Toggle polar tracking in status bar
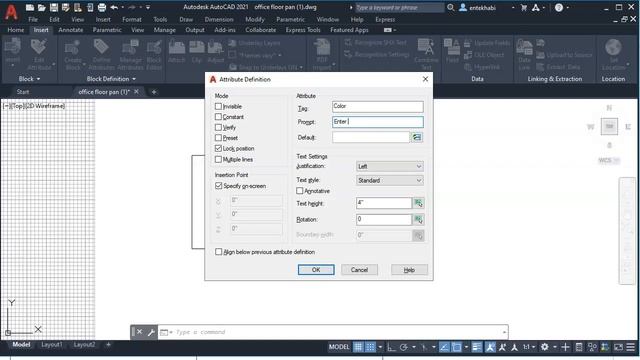This screenshot has width=640, height=360. (404, 347)
